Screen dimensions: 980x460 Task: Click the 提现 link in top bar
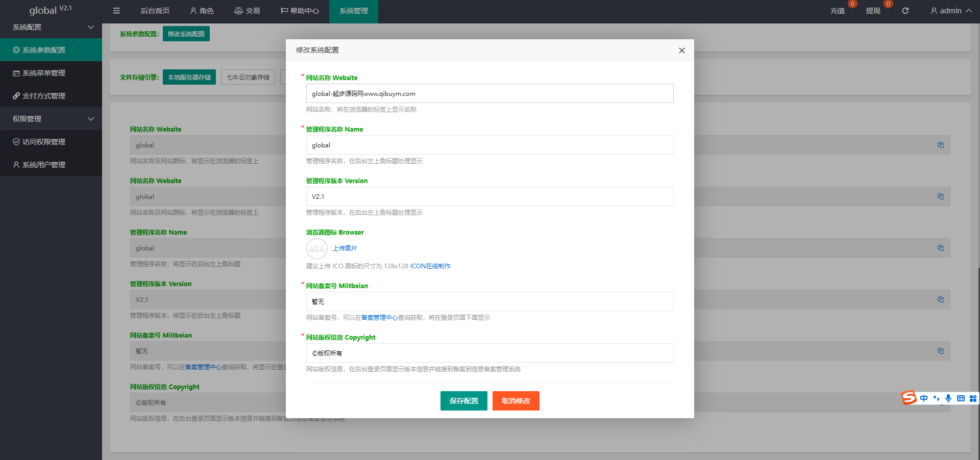pyautogui.click(x=873, y=11)
